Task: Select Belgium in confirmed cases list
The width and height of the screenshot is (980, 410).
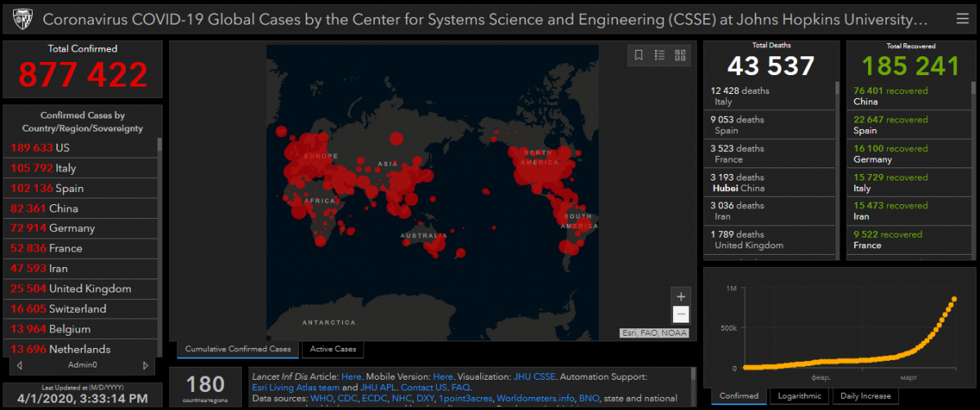Action: click(80, 328)
